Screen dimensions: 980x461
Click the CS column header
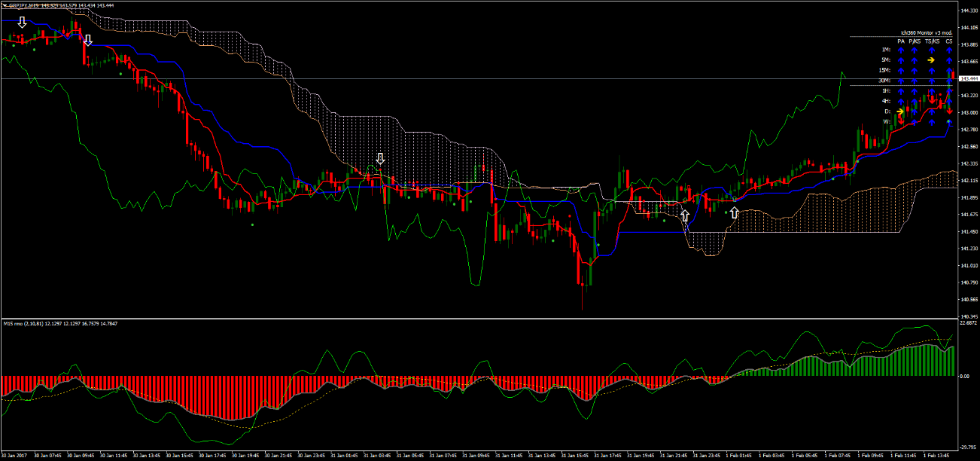point(949,41)
